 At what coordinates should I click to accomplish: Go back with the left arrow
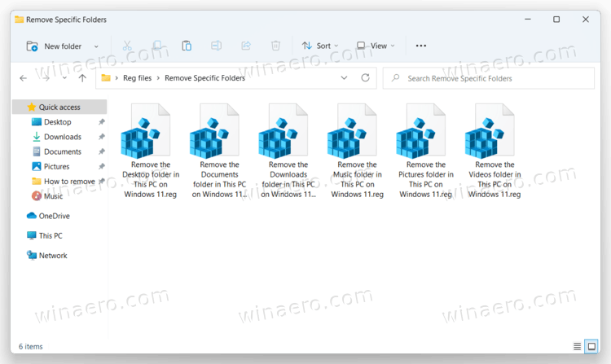(23, 78)
